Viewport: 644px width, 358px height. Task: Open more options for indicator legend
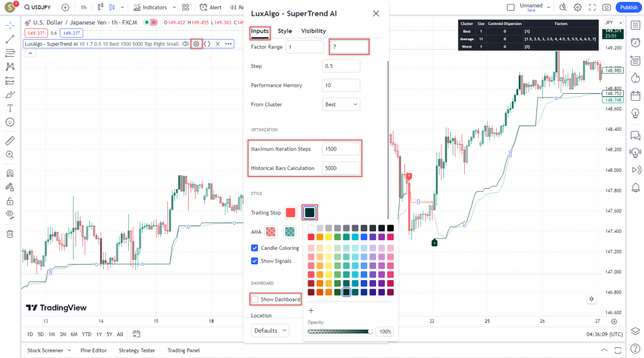tap(228, 43)
